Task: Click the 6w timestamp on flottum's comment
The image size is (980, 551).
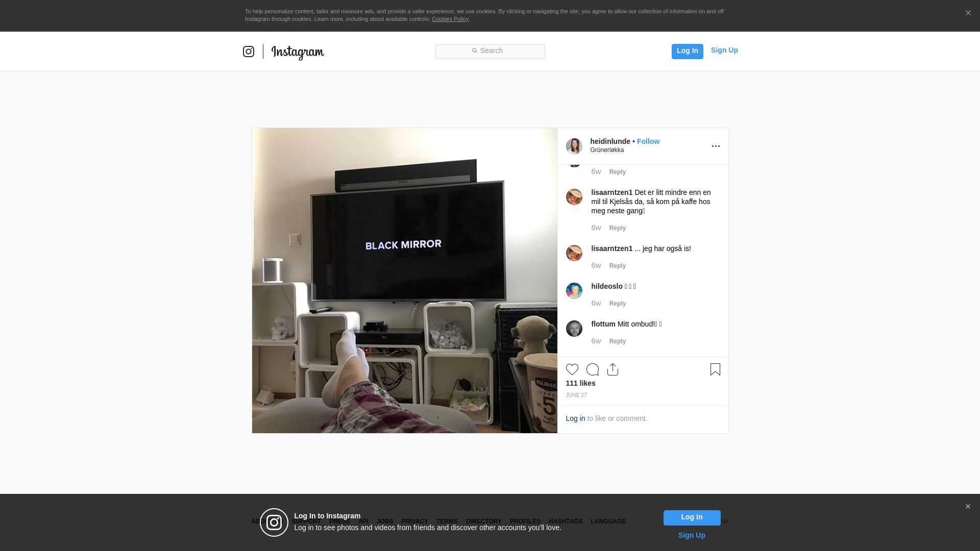Action: click(x=596, y=341)
